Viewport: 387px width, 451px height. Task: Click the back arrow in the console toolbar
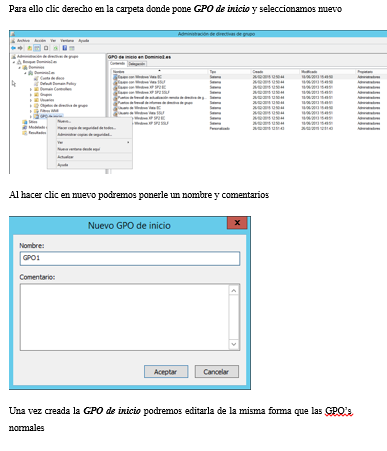coord(13,48)
